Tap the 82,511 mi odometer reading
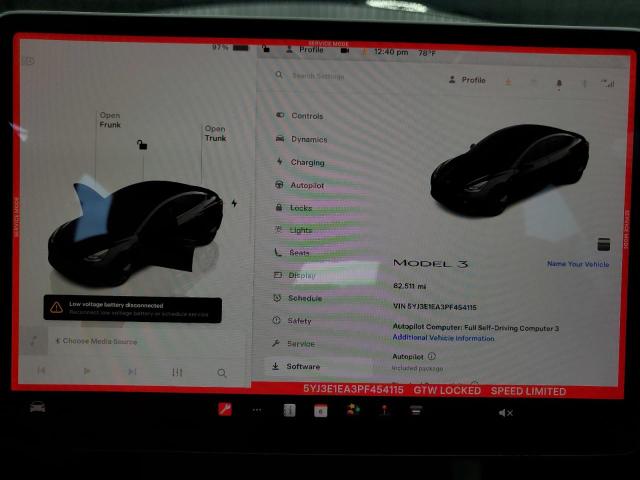Viewport: 640px width, 480px height. click(x=409, y=286)
